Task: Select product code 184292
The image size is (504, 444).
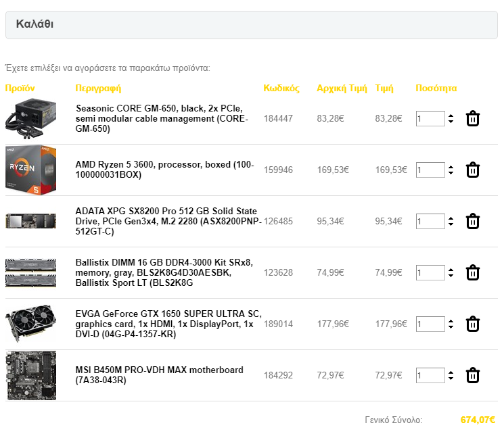Action: click(278, 375)
